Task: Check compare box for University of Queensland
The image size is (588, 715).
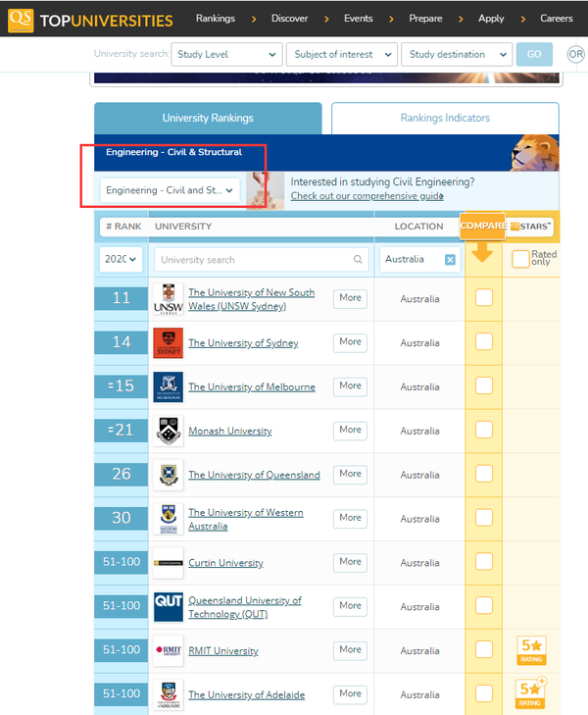Action: [x=484, y=474]
